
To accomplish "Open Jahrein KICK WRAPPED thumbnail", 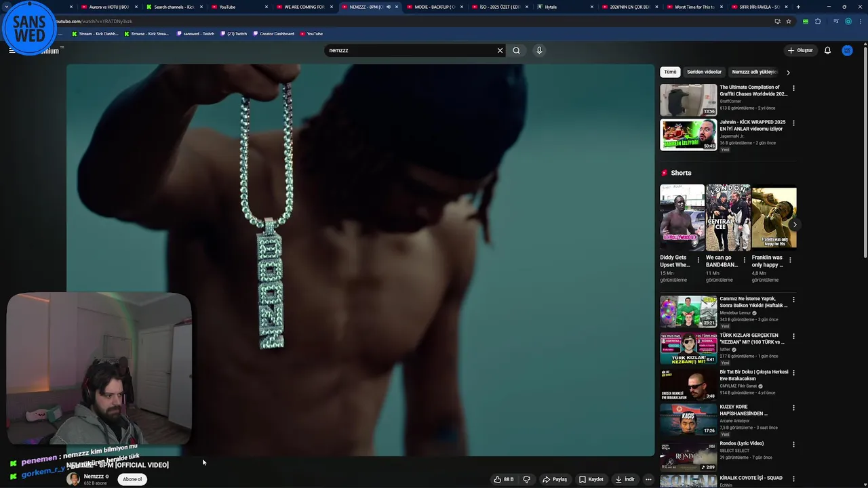I will pos(688,135).
